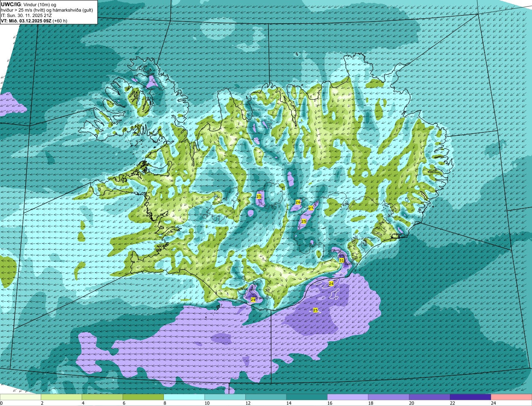This screenshot has width=532, height=406.
Task: Pick the 22–24 m/s dark indigo legend swatch
Action: (470, 397)
